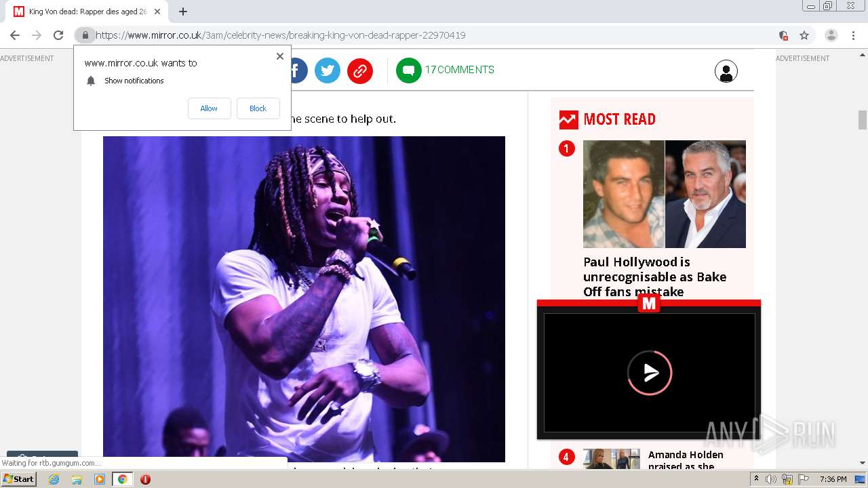This screenshot has height=488, width=868.
Task: Select the King Von dead browser tab
Action: coord(88,12)
